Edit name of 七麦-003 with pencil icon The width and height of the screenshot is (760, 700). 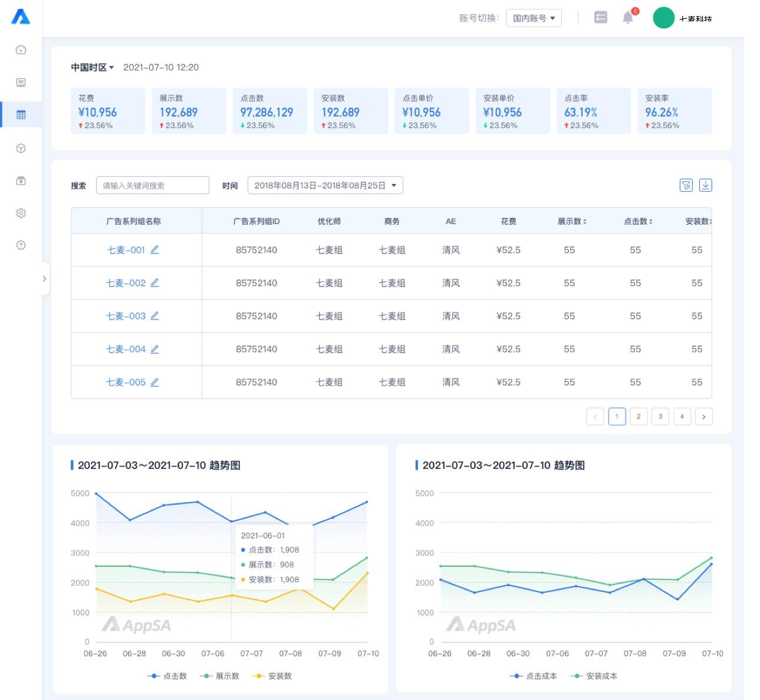[x=154, y=316]
